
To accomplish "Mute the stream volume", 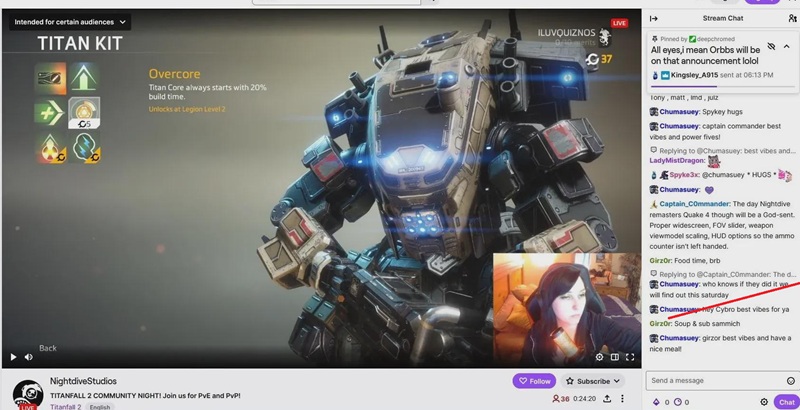I will 30,357.
